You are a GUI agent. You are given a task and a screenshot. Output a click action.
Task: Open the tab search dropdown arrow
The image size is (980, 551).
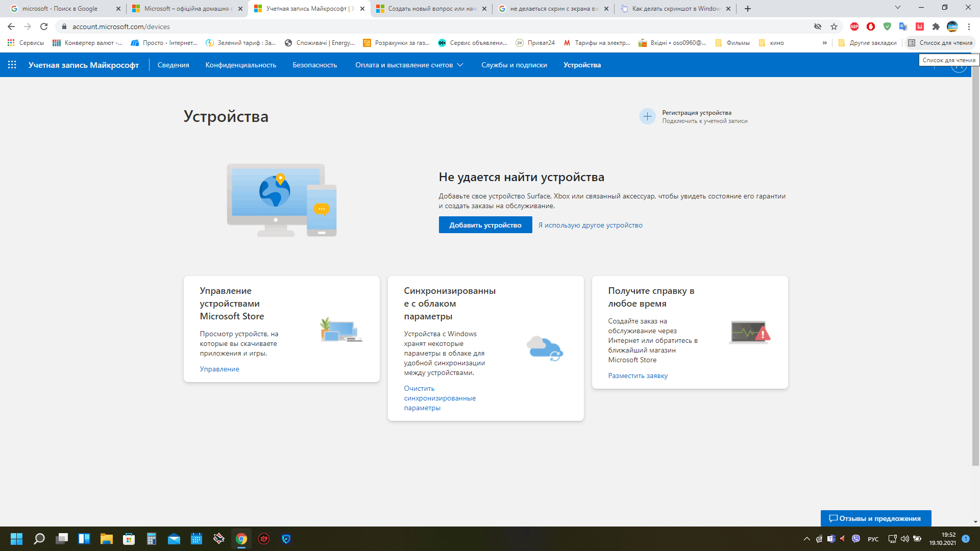898,7
